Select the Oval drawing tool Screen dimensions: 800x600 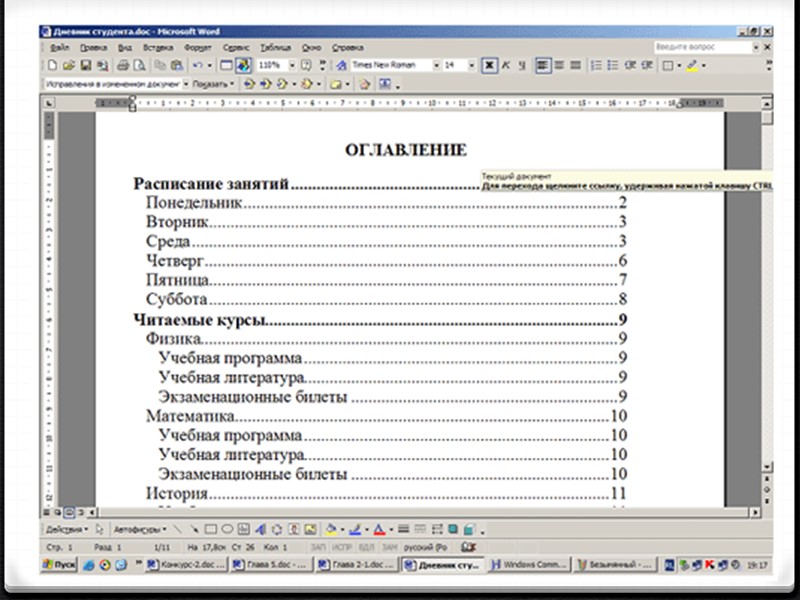tap(227, 530)
